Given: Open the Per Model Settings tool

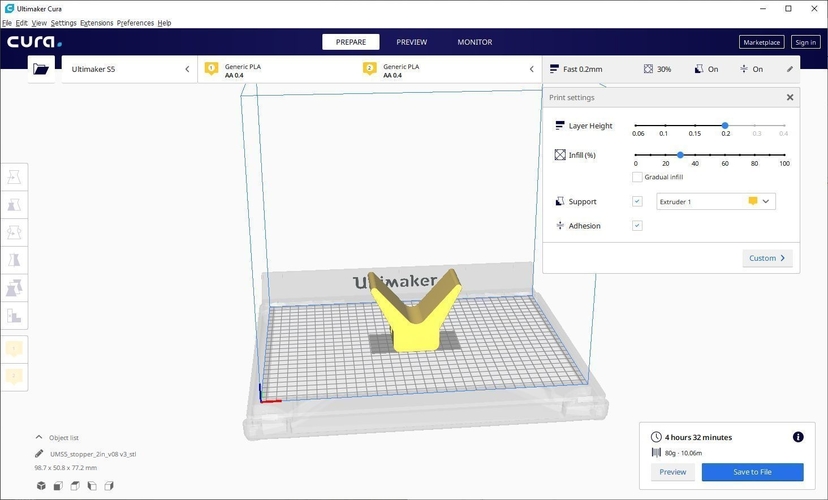Looking at the screenshot, I should click(14, 288).
